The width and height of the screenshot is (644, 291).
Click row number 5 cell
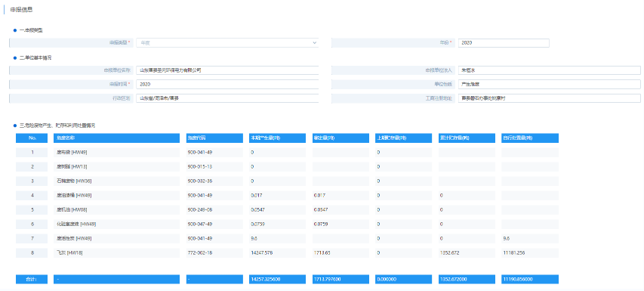tap(32, 209)
